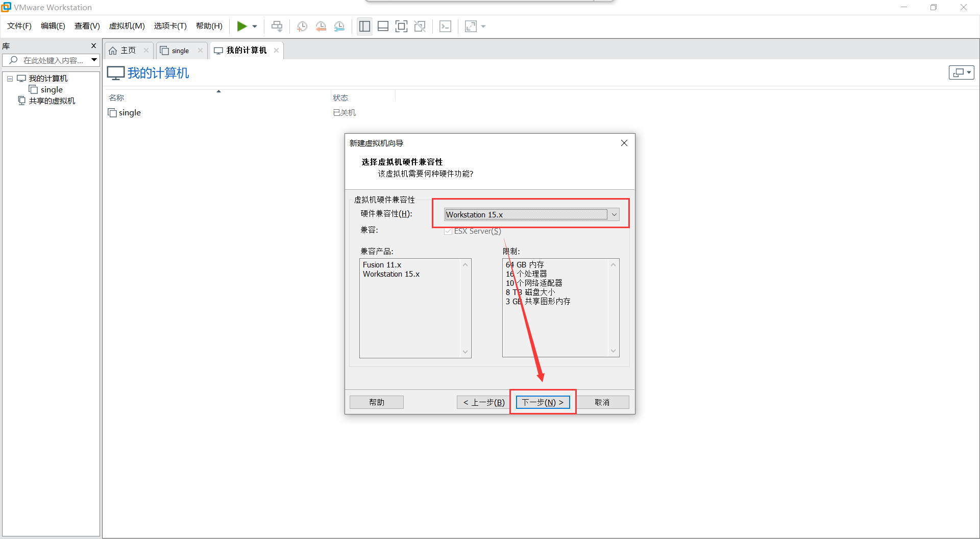
Task: Click the Take Snapshot clock icon
Action: click(302, 27)
